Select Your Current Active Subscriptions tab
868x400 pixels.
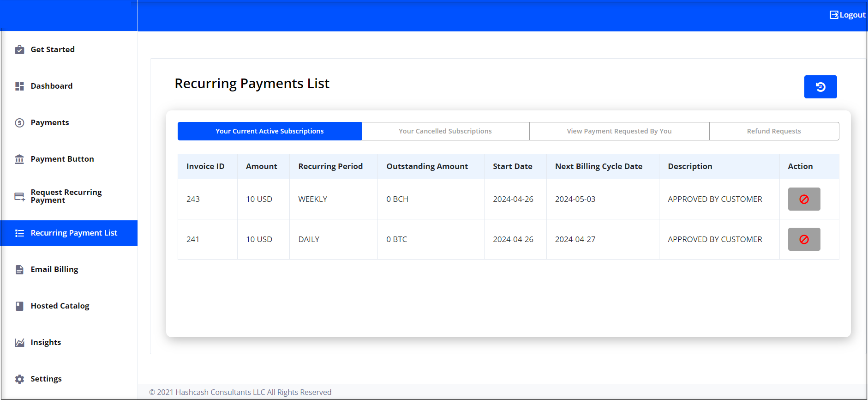click(x=269, y=131)
